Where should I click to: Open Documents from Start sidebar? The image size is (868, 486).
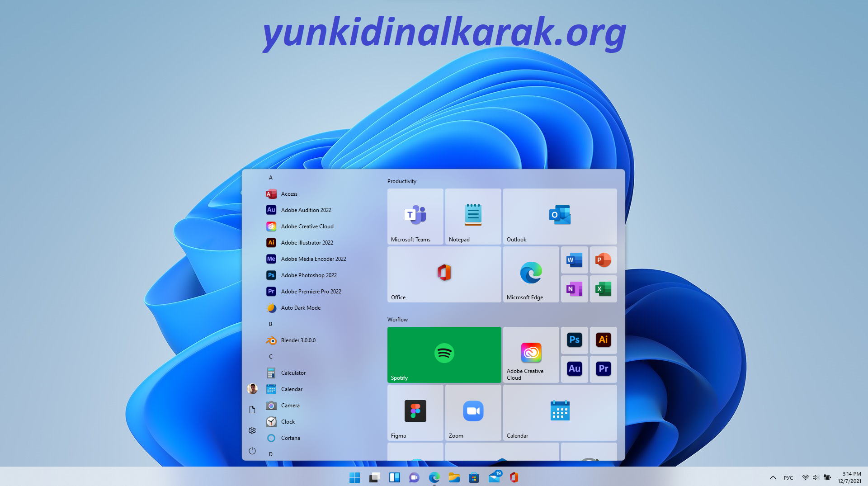(x=252, y=410)
